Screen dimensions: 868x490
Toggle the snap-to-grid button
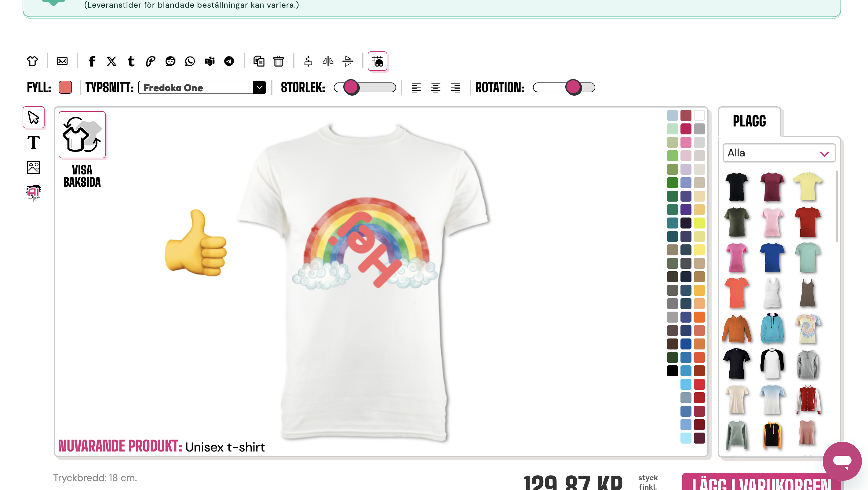click(377, 61)
